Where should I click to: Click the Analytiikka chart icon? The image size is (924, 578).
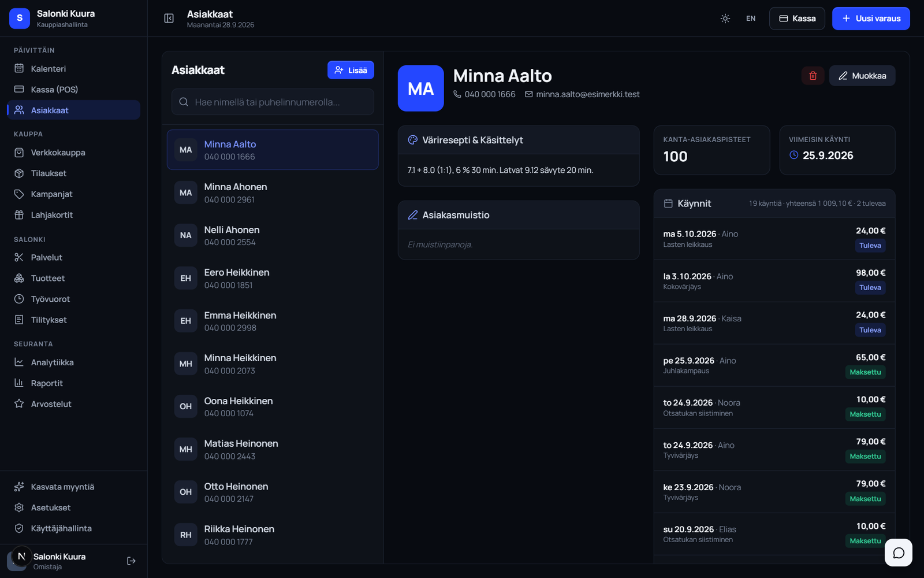click(x=19, y=362)
